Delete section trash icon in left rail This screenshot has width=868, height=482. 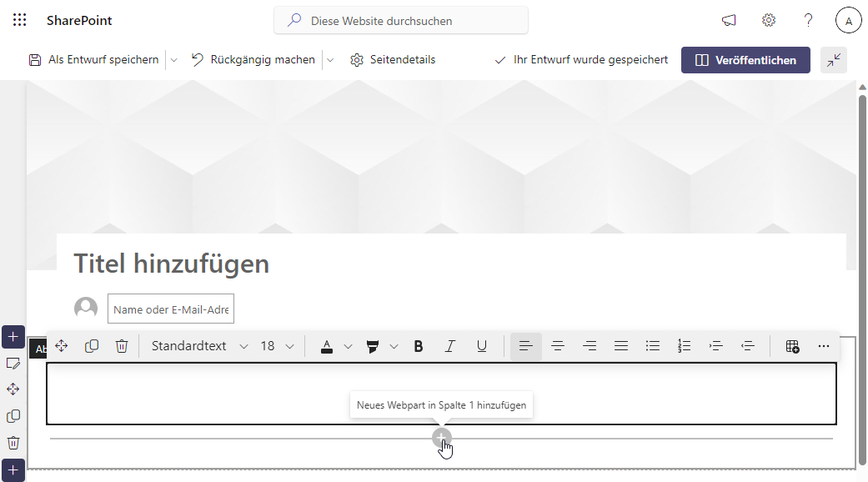pos(13,443)
